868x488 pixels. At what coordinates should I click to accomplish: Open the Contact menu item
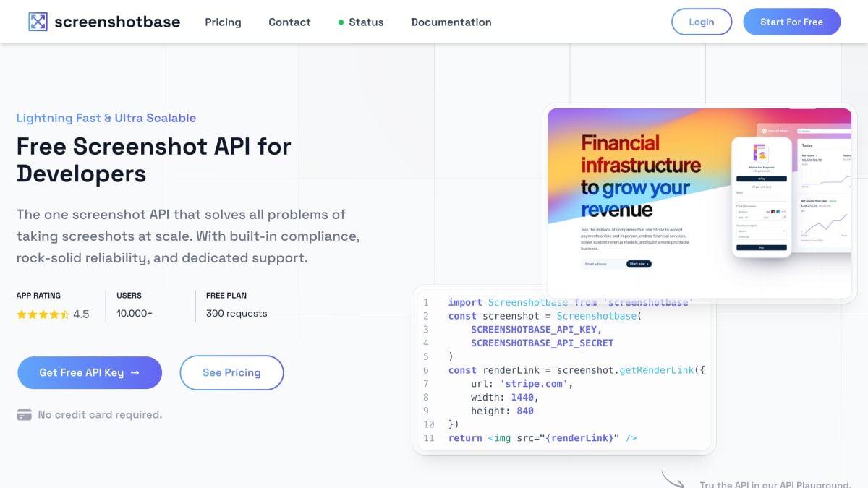click(289, 22)
